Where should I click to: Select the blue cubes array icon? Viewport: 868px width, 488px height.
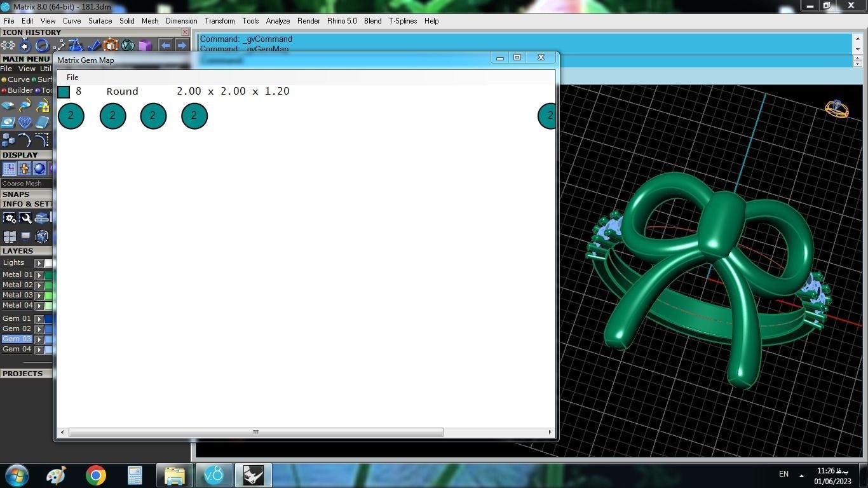[x=8, y=139]
